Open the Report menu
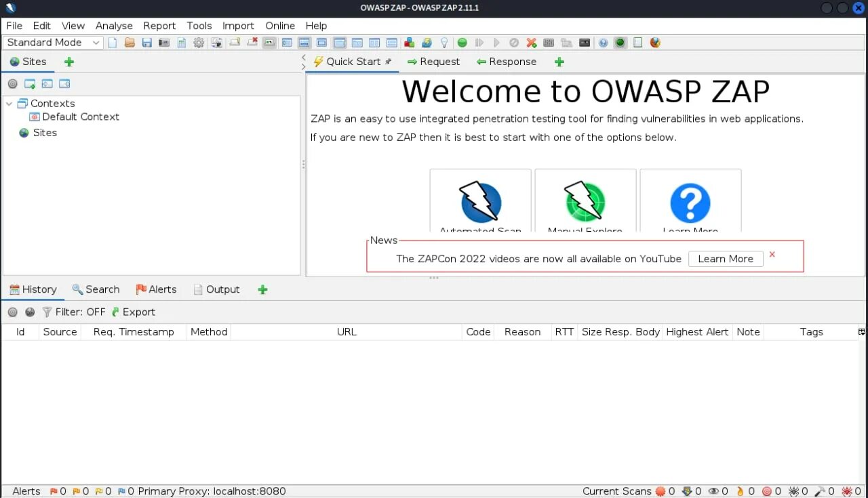The width and height of the screenshot is (868, 498). [x=159, y=26]
